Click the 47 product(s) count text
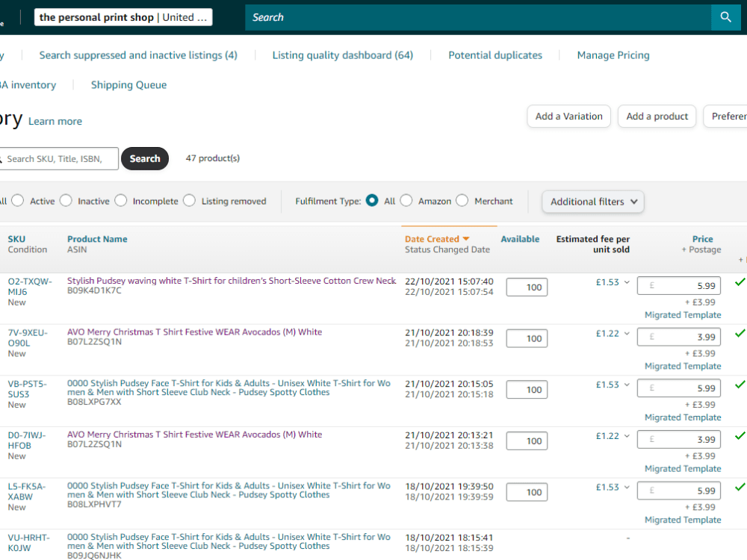747x560 pixels. pyautogui.click(x=212, y=158)
